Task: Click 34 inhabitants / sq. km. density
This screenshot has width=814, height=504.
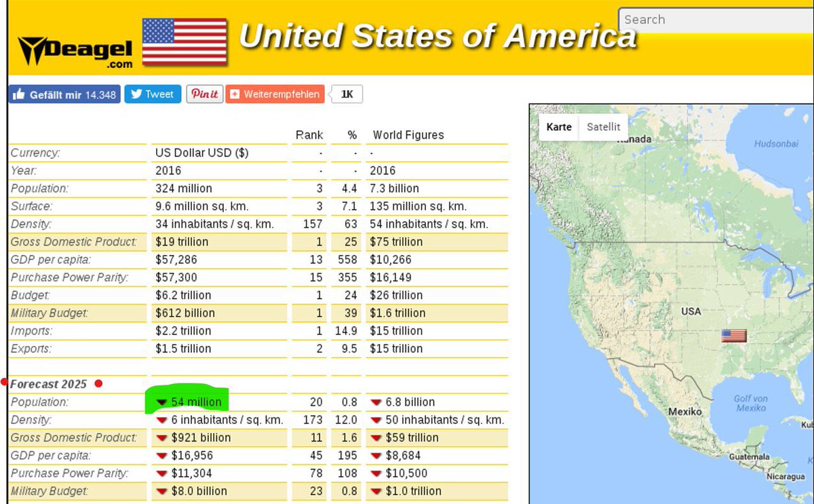Action: coord(214,224)
